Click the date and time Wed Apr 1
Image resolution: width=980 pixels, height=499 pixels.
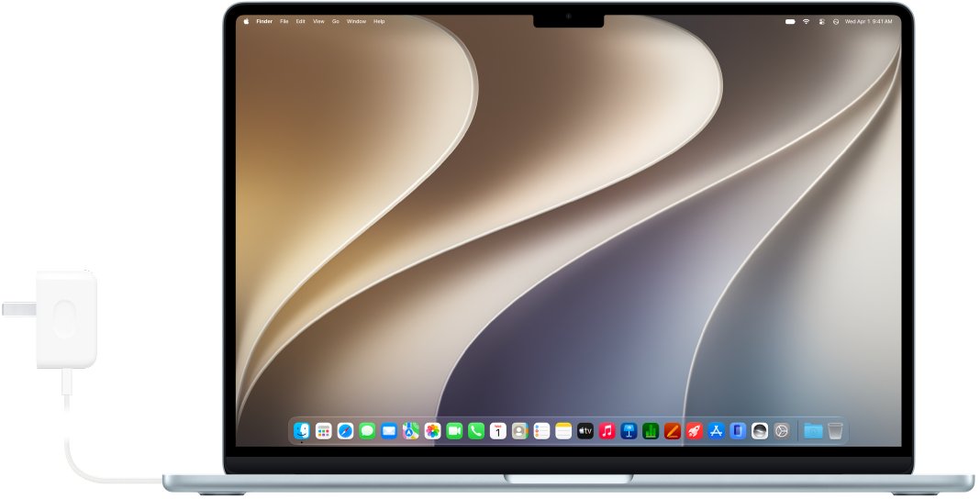(869, 21)
